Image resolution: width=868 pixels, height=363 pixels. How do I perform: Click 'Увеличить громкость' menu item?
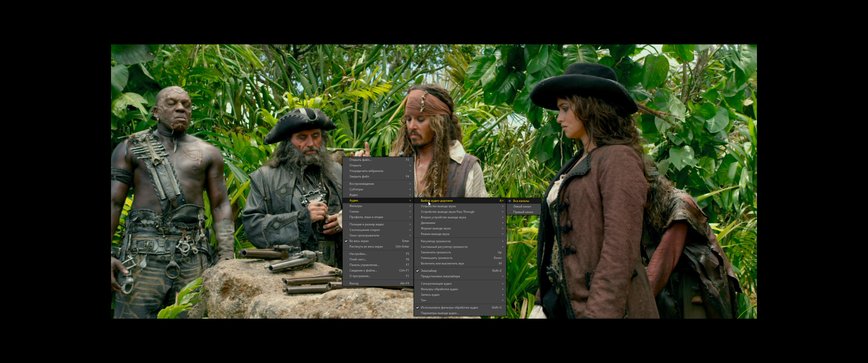pos(436,252)
